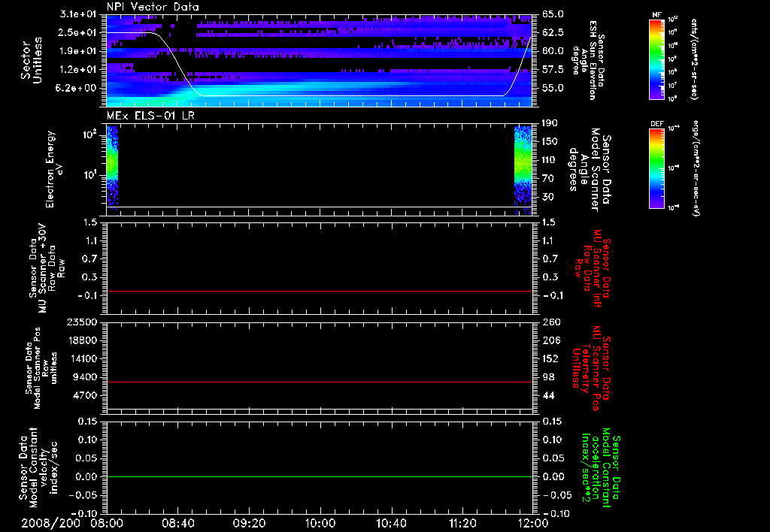Click the 09:20 time axis label
770x532 pixels.
(x=250, y=523)
